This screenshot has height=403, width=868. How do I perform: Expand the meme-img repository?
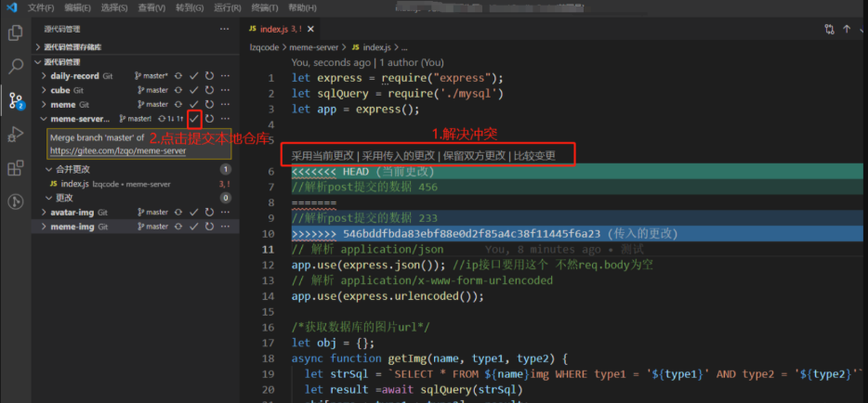coord(45,227)
